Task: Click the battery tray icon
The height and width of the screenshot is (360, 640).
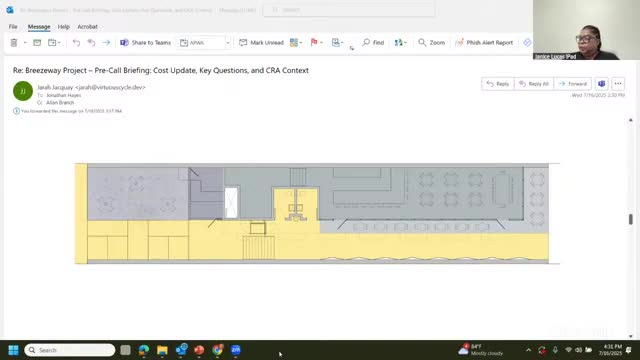Action: click(589, 350)
